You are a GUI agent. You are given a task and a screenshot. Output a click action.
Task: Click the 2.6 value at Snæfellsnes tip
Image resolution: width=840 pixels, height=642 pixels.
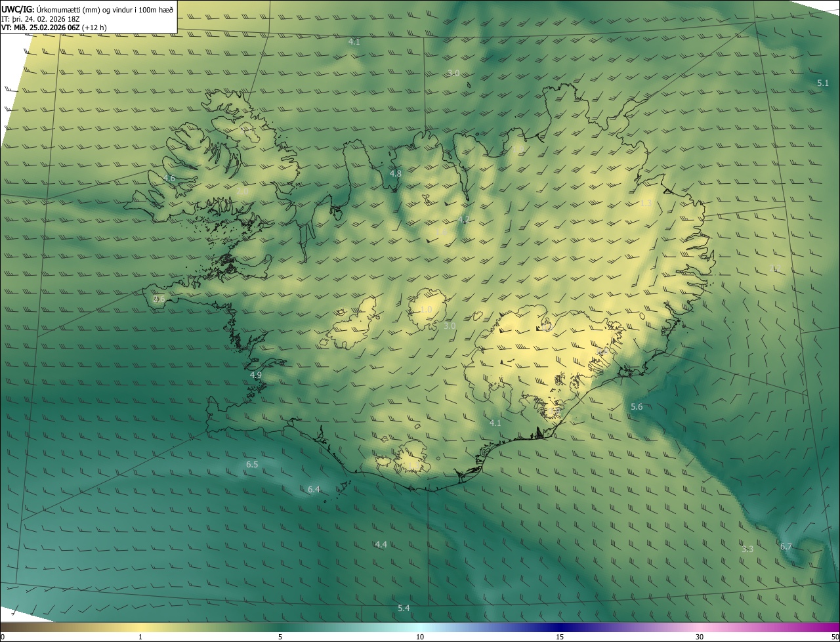coord(159,299)
